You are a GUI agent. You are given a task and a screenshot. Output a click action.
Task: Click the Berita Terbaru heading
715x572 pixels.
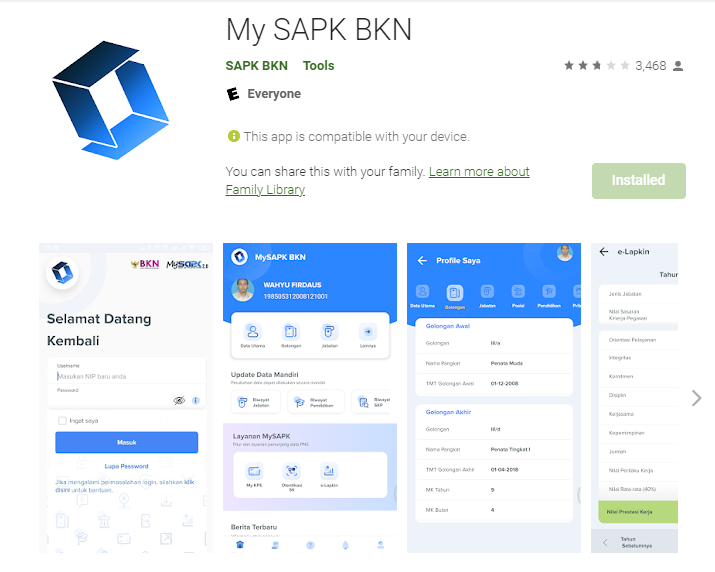click(x=254, y=527)
